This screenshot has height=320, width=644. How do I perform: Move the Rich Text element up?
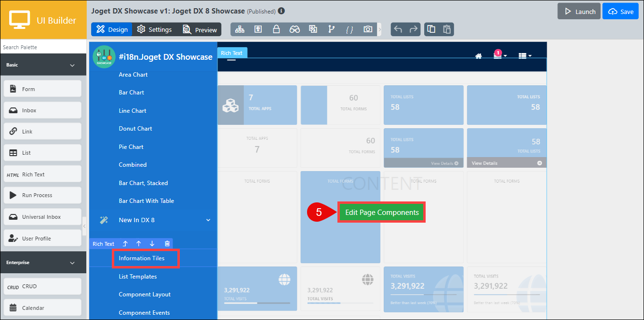click(139, 244)
